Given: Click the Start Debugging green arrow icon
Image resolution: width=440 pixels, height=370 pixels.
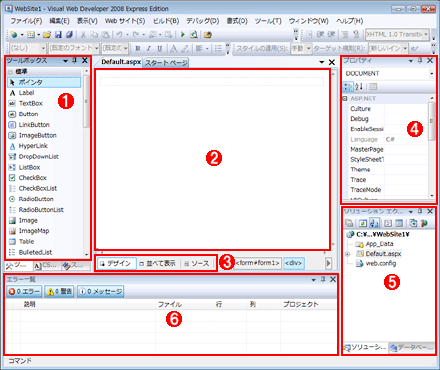Looking at the screenshot, I should (x=182, y=34).
